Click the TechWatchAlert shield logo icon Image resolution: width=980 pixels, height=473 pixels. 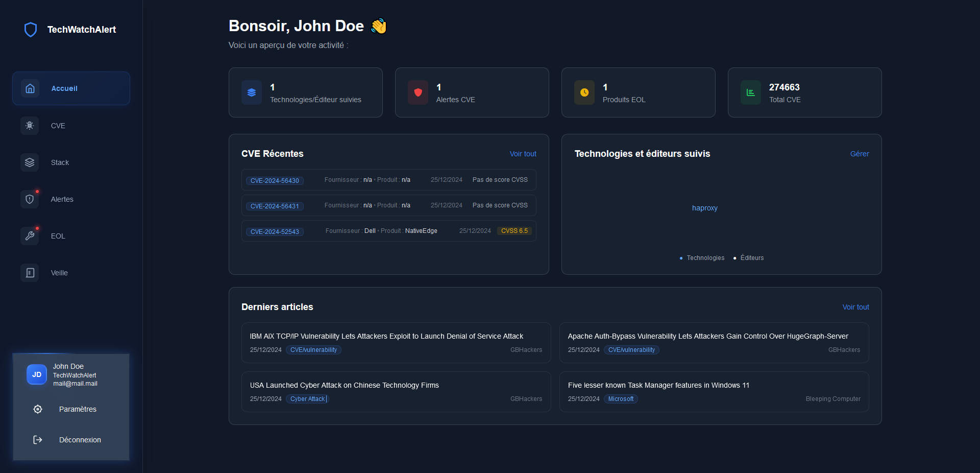point(31,30)
